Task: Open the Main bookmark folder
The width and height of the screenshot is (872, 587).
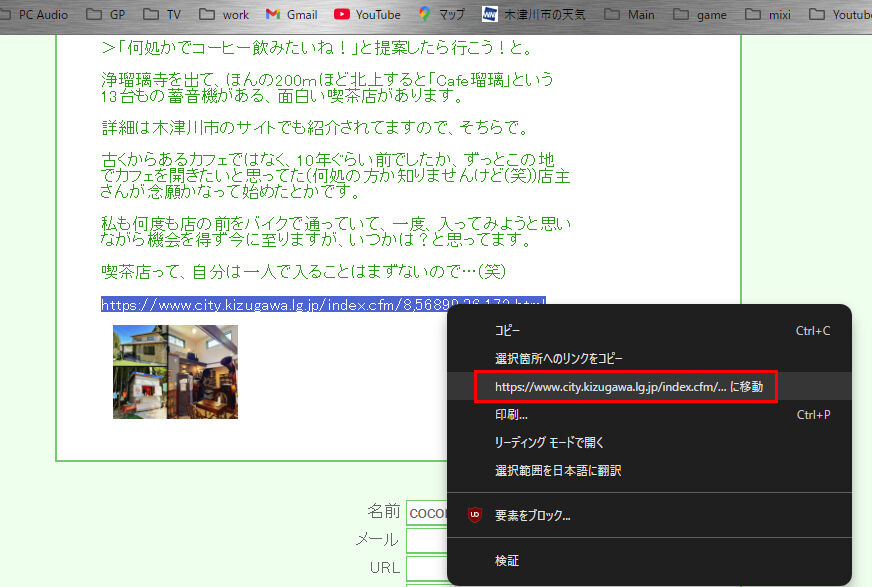Action: tap(629, 15)
